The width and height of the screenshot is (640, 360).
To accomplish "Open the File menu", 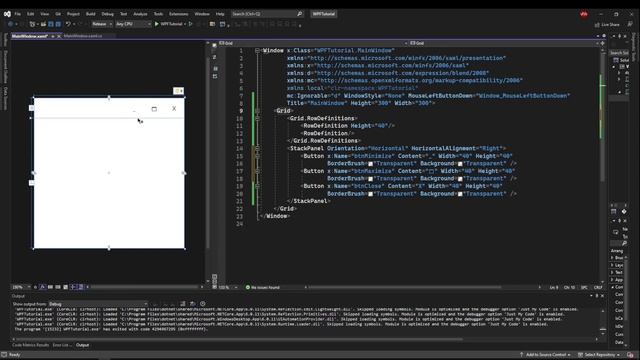I will pos(18,14).
